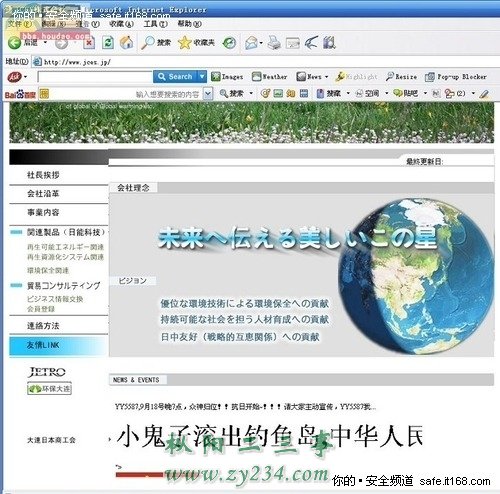Toggle the Highlight tool in Ask toolbar
This screenshot has height=494, width=500.
pyautogui.click(x=356, y=77)
